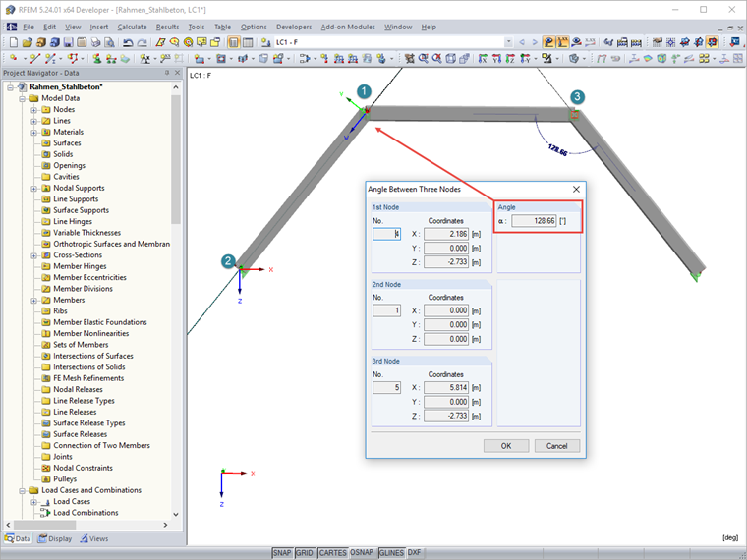This screenshot has width=747, height=560.
Task: Collapse the Model Data tree node
Action: tap(22, 99)
